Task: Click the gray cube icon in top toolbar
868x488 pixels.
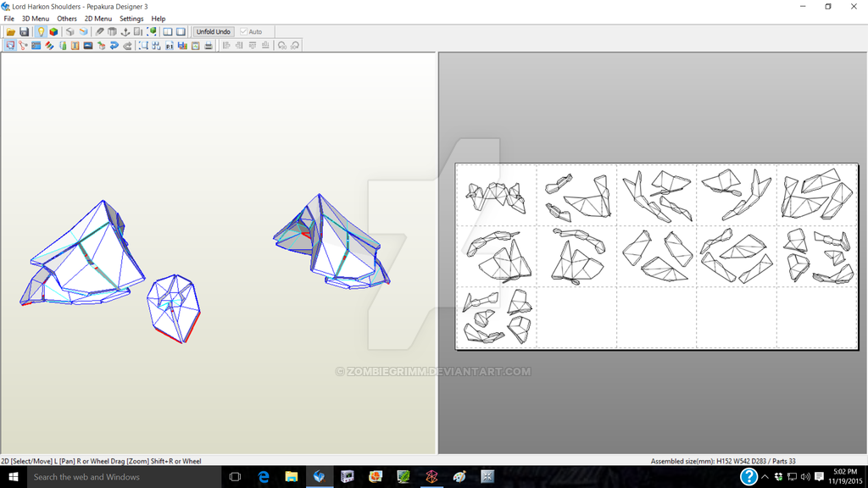Action: (70, 31)
